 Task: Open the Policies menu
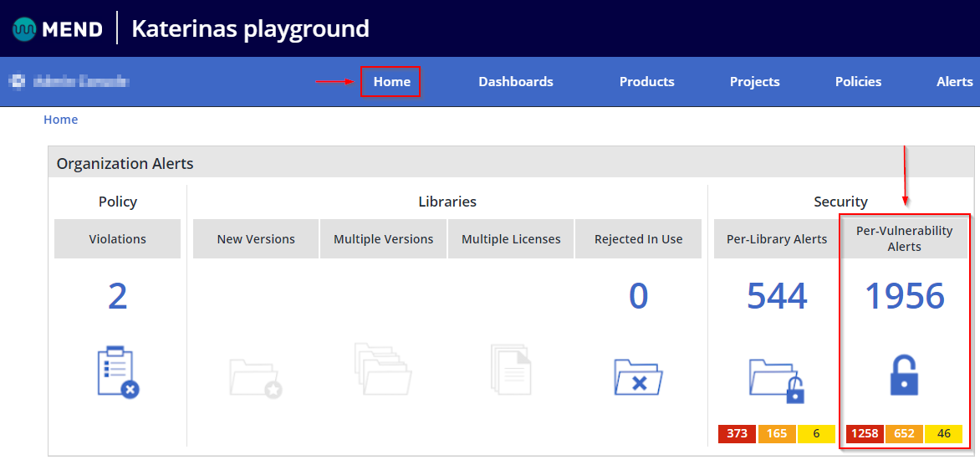[x=858, y=82]
